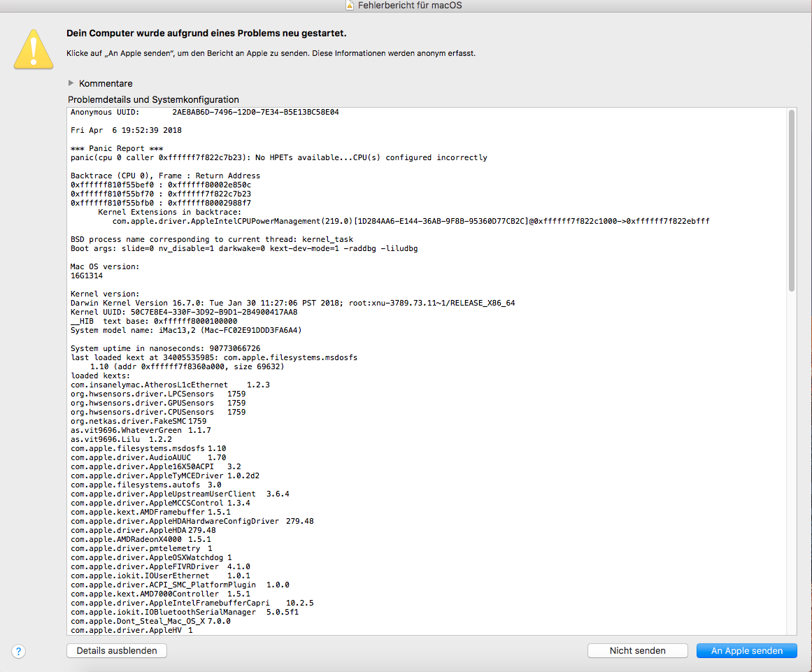Viewport: 812px width, 672px height.
Task: Send report with An Apple senden
Action: [747, 650]
